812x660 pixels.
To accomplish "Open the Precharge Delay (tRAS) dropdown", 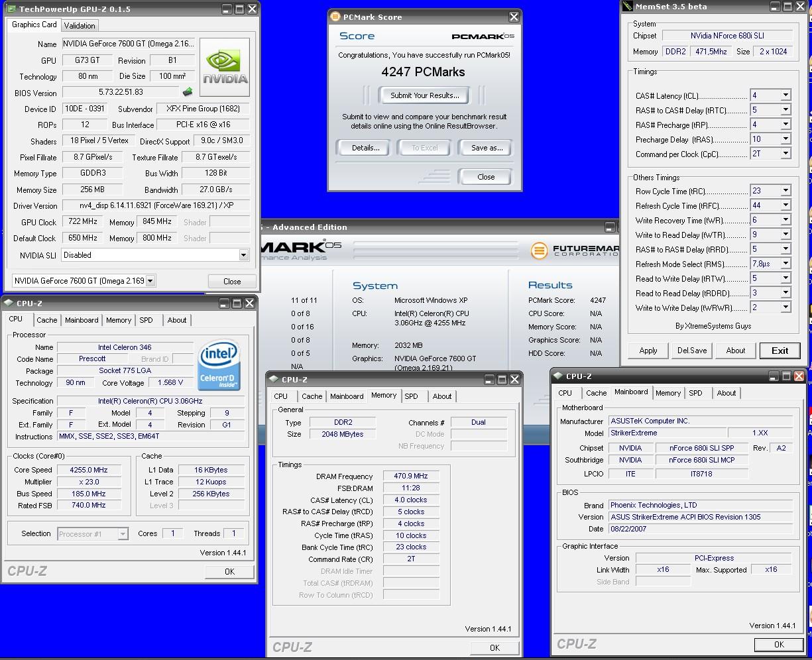I will (x=785, y=139).
